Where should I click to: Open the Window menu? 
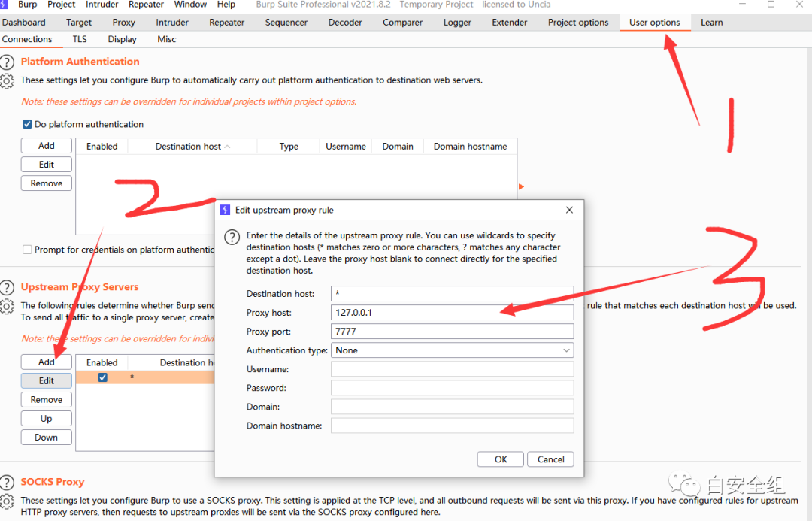pyautogui.click(x=190, y=5)
